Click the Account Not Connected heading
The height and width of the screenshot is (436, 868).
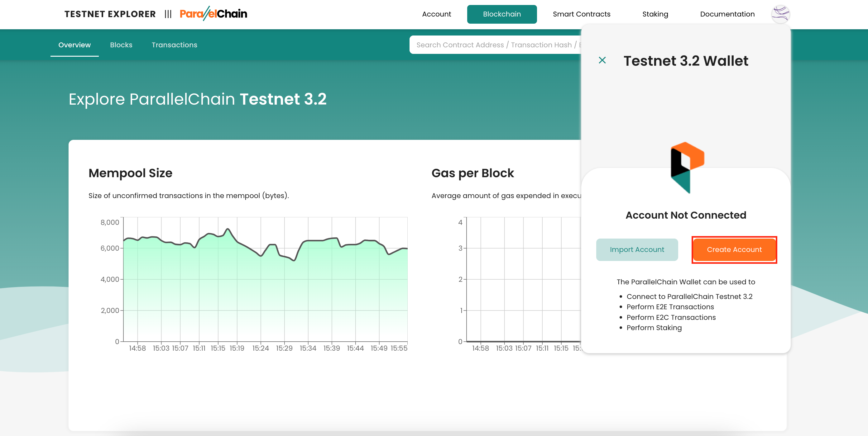686,215
